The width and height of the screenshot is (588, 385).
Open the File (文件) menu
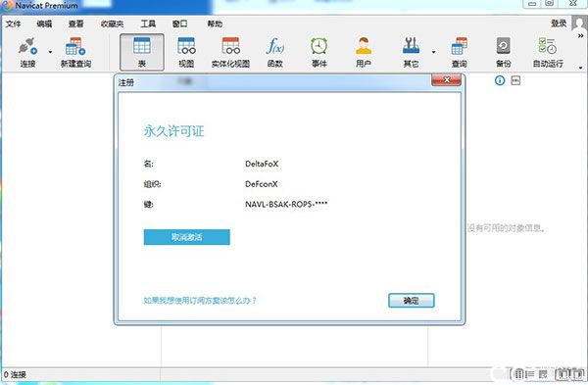[13, 24]
